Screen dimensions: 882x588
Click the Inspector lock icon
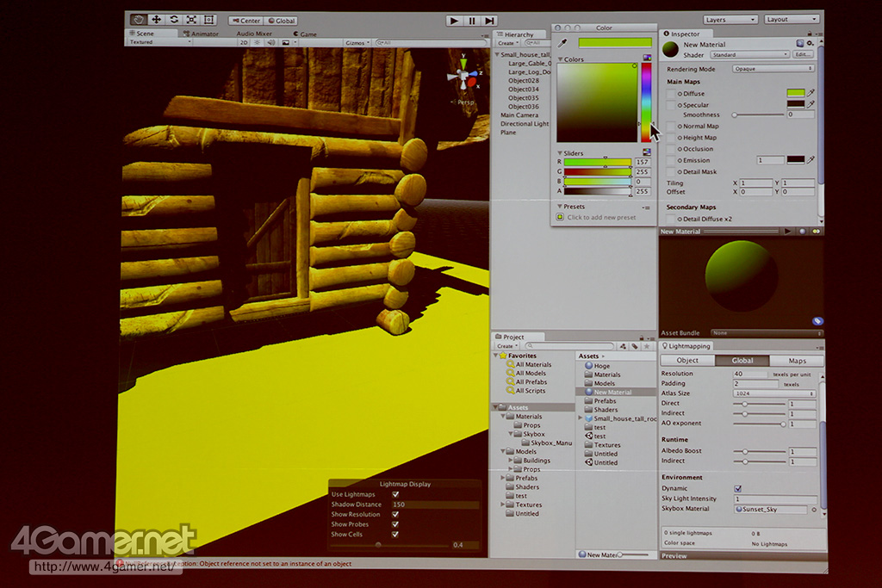click(x=810, y=34)
